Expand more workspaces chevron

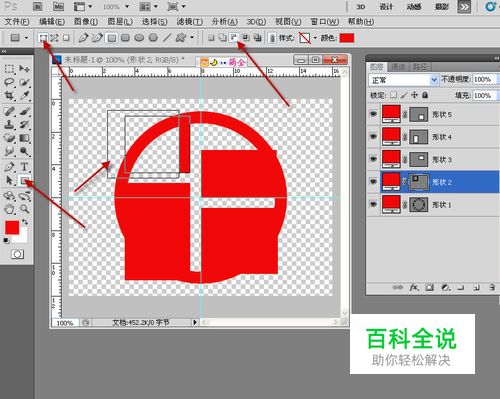tap(464, 7)
